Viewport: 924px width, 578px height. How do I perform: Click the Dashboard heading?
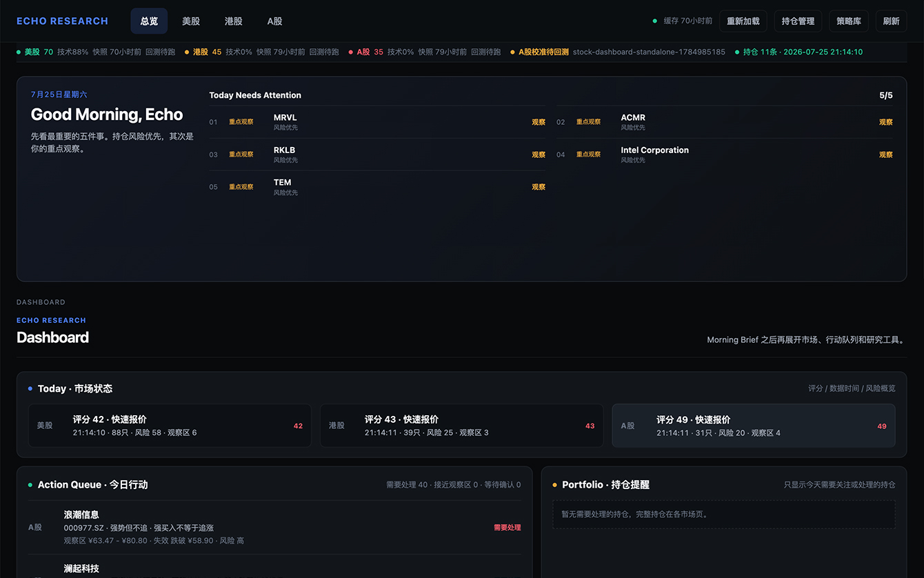click(x=52, y=337)
